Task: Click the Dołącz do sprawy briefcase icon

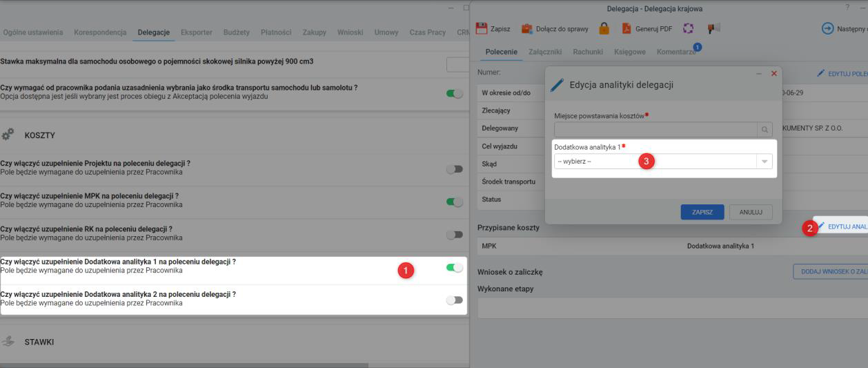Action: tap(526, 28)
